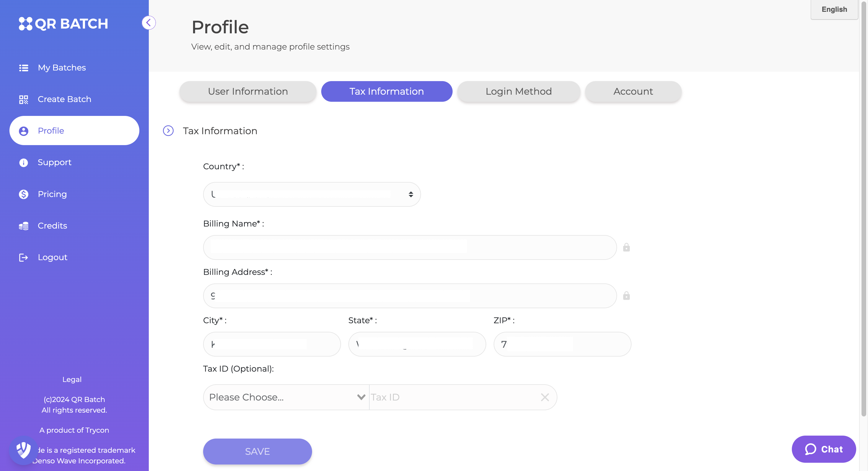
Task: Click the lock icon beside Billing Name
Action: [626, 247]
